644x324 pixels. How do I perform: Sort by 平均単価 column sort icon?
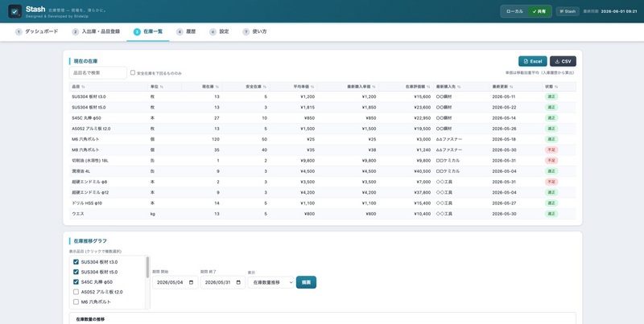point(312,87)
